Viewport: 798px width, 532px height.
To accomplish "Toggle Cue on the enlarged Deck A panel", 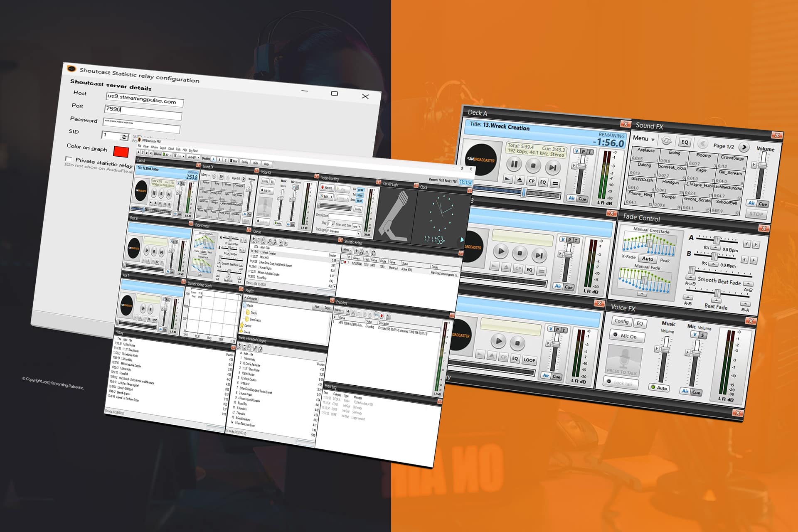I will click(x=582, y=199).
